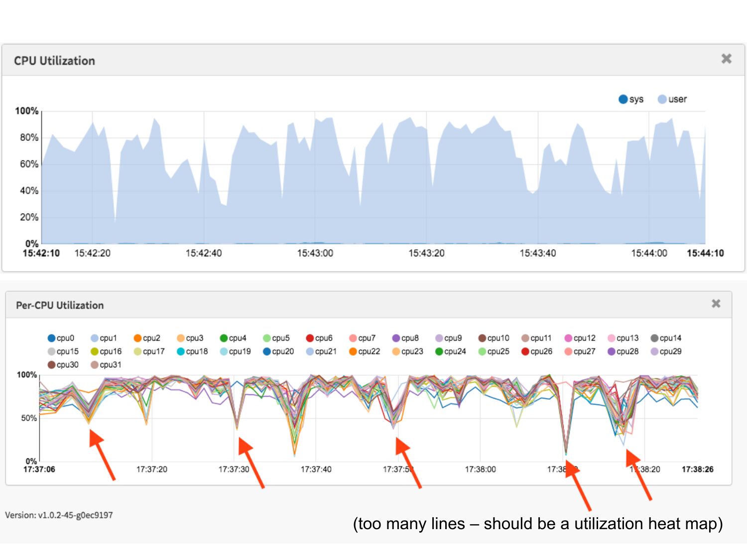Click cpu14 legend marker
Screen dimensions: 747x560
click(x=654, y=338)
